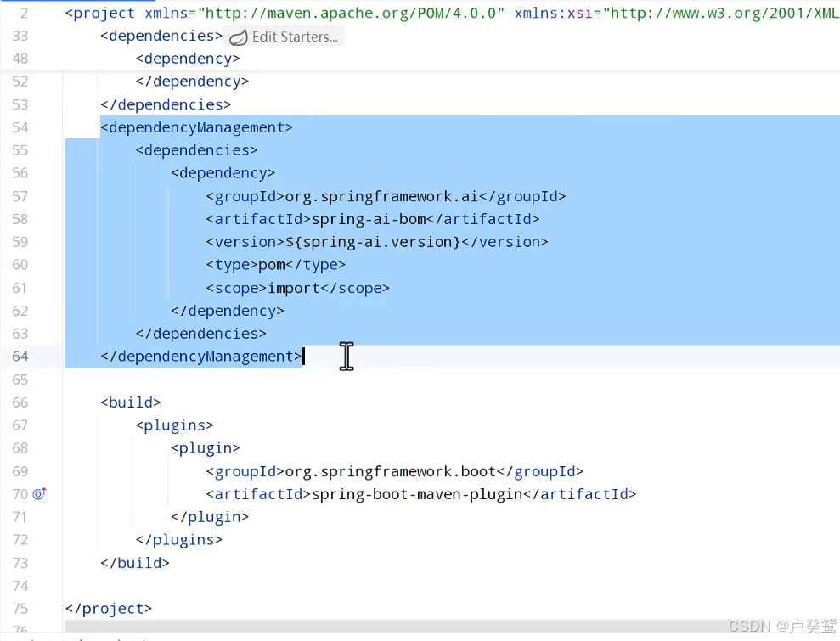Click the Edit Starters inlay button

284,37
